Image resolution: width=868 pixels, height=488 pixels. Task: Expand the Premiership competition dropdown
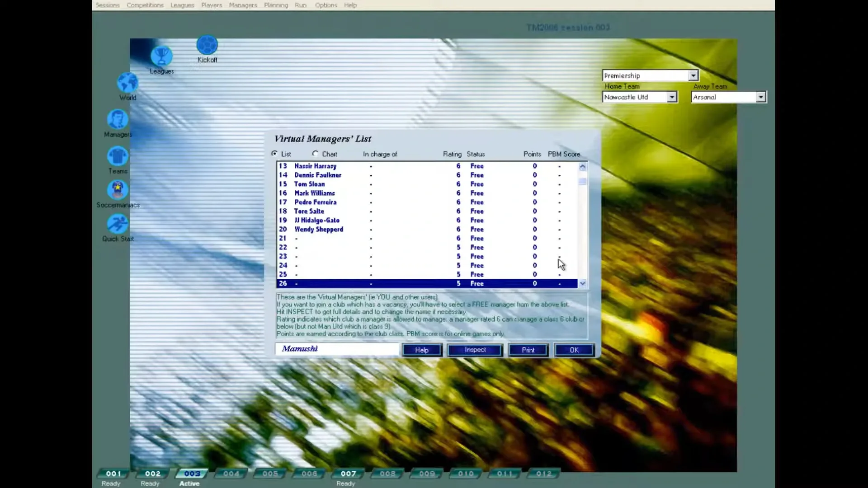tap(693, 75)
